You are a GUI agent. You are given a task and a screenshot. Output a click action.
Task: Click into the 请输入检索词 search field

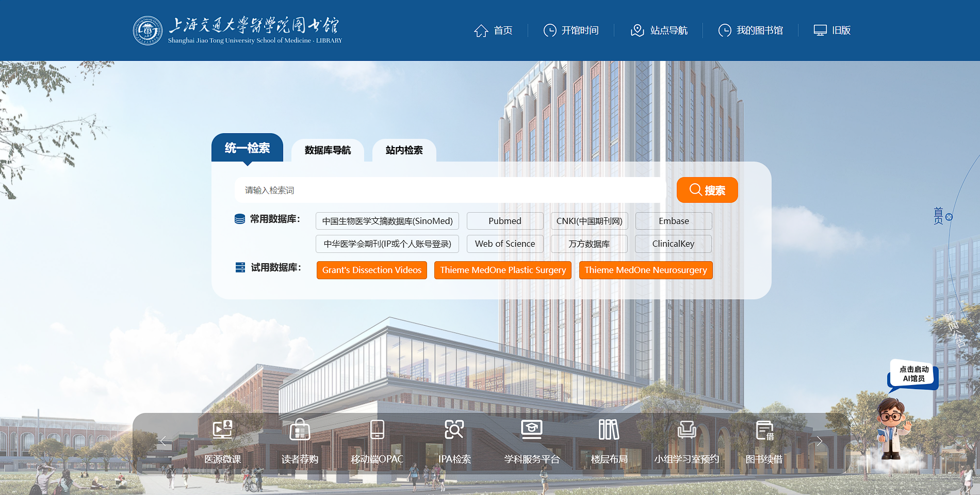(449, 190)
